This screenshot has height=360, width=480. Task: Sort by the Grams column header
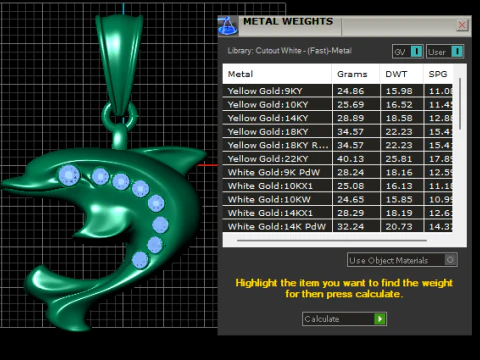pyautogui.click(x=356, y=74)
